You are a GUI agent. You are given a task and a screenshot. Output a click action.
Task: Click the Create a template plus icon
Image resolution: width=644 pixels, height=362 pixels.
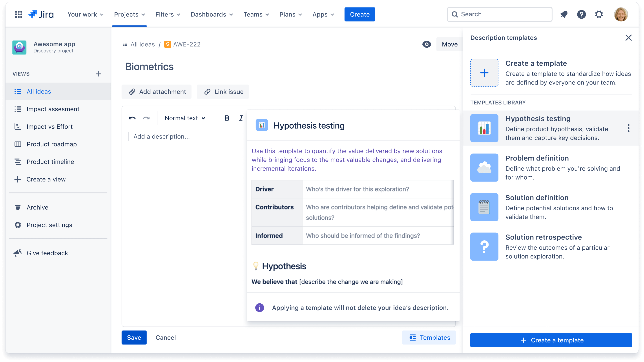(x=484, y=73)
